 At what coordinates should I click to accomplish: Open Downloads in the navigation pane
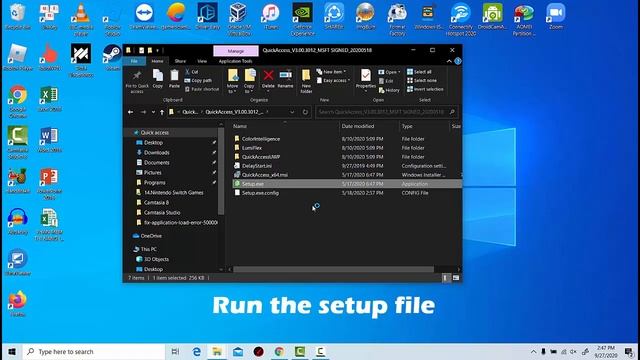[x=156, y=152]
